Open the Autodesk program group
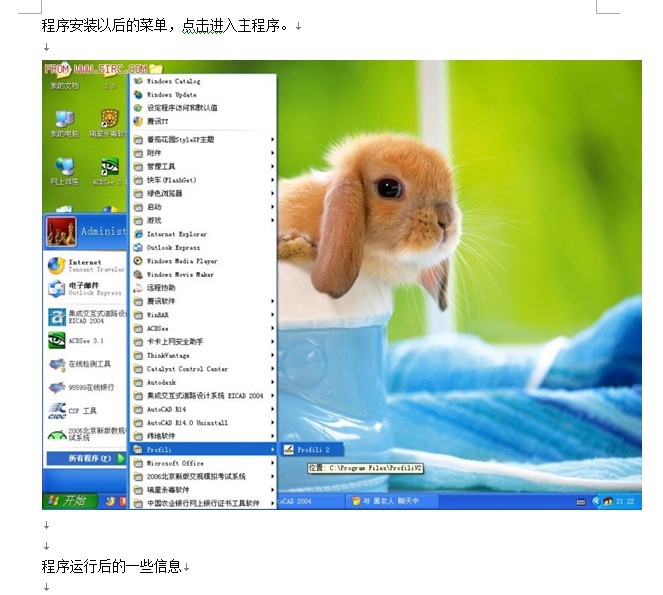Screen dimensions: 663x595 coord(203,382)
